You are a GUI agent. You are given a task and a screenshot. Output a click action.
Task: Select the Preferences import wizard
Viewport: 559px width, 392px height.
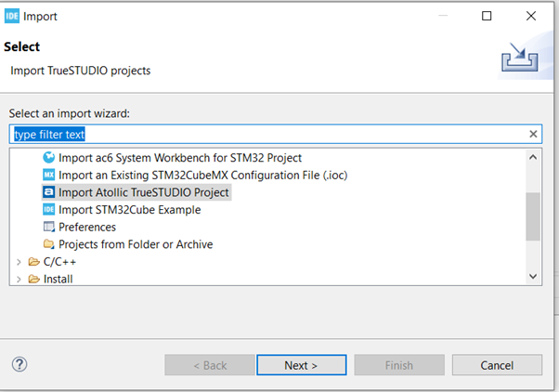[87, 228]
